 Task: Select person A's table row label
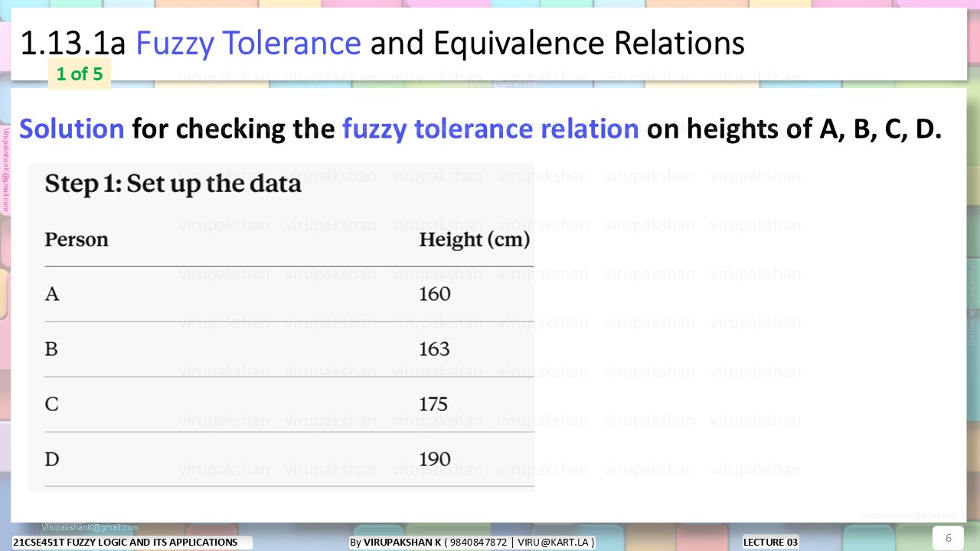coord(52,294)
